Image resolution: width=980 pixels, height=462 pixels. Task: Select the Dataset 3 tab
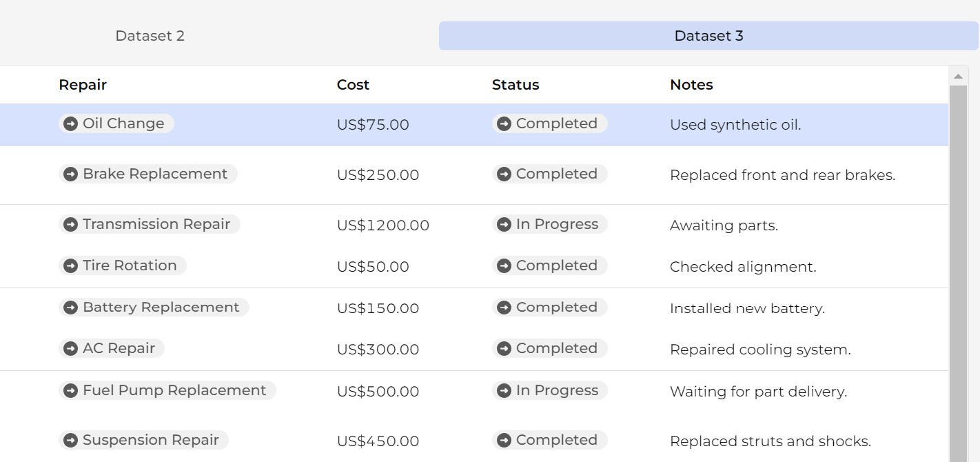click(708, 36)
